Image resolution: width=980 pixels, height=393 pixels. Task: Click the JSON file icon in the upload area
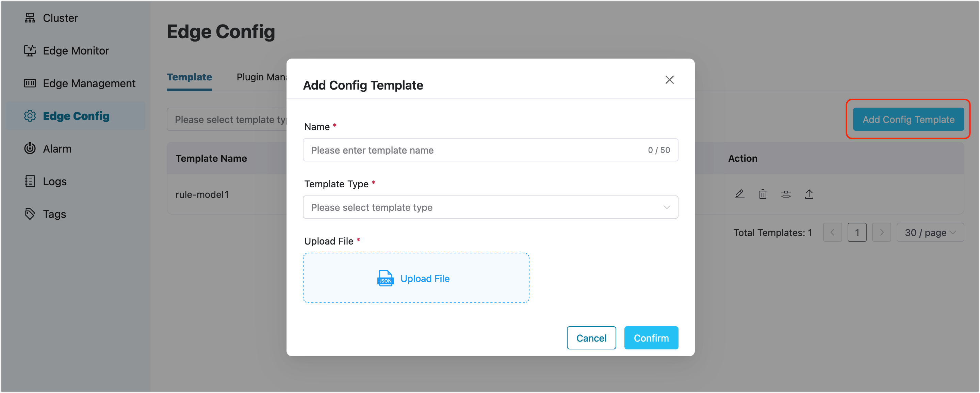pyautogui.click(x=385, y=278)
